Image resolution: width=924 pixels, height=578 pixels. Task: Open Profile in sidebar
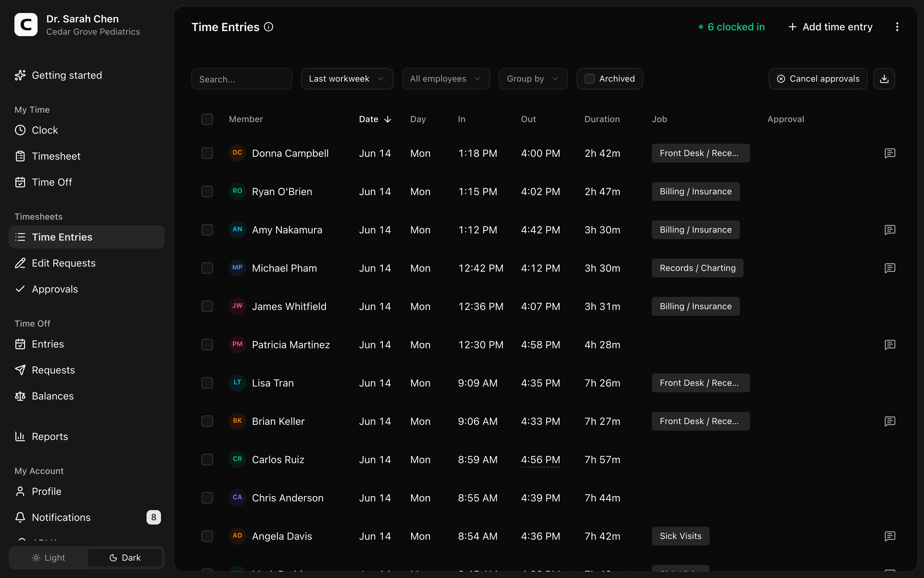tap(86, 492)
